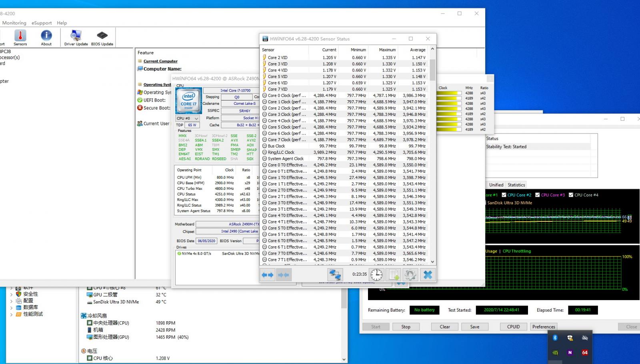Click the Secure Boot red X icon
Viewport: 640px width, 364px height.
point(140,108)
